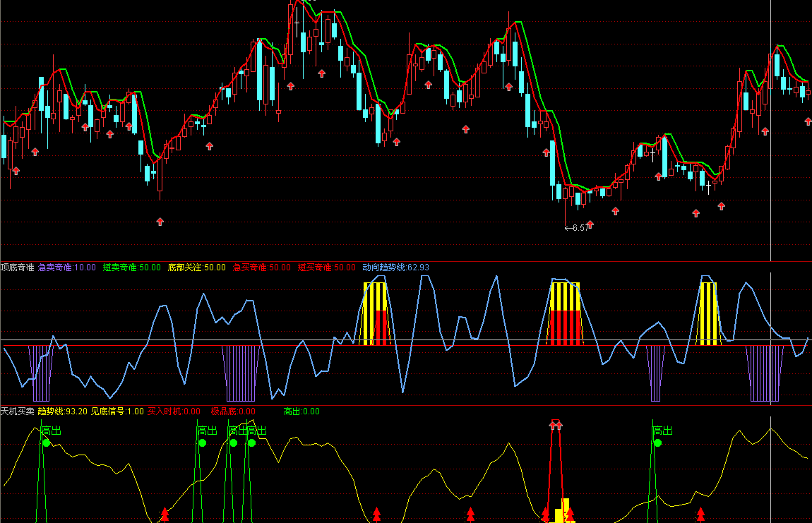Click the 顶底奇准 indicator name
Screen dimensions: 812x523
17,267
